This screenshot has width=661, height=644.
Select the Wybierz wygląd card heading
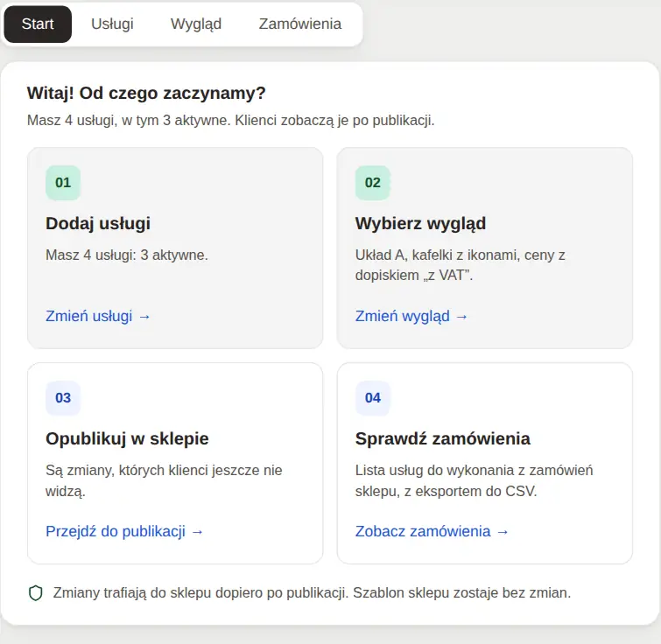(x=420, y=224)
